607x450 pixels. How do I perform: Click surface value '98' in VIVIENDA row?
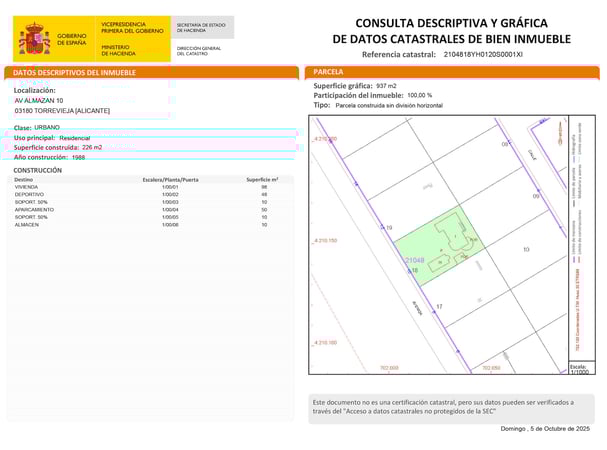[264, 187]
